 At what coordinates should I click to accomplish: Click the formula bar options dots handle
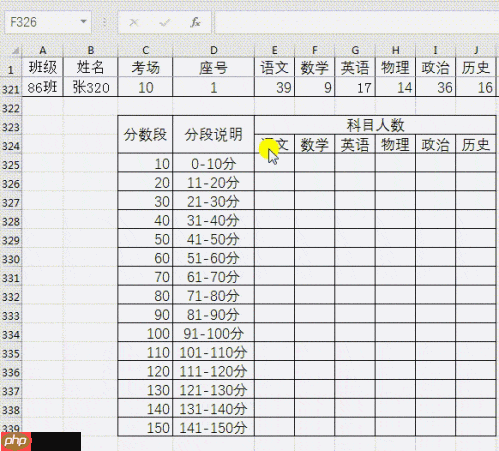tap(104, 22)
